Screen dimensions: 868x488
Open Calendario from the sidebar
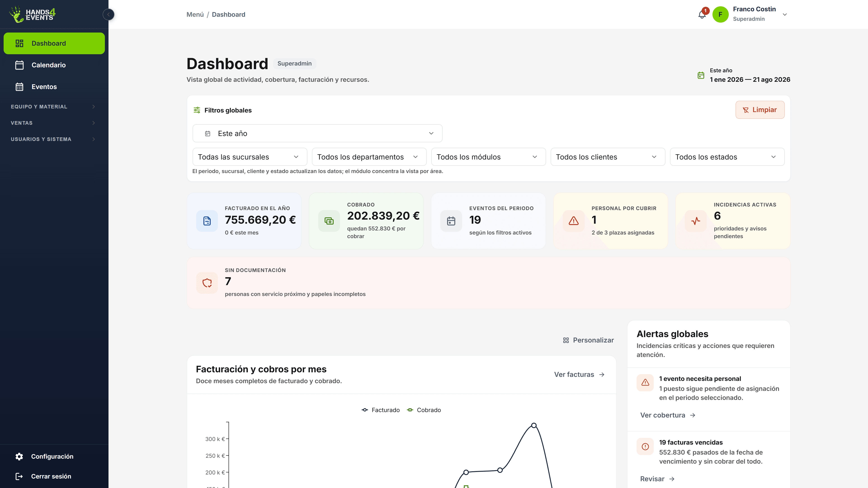pos(54,65)
